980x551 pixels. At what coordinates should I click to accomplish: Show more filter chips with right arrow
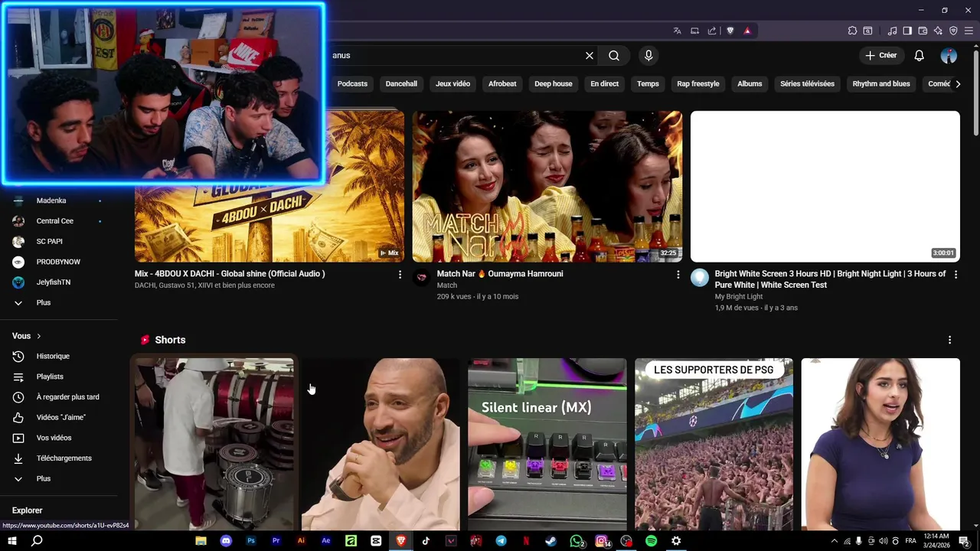pyautogui.click(x=958, y=83)
